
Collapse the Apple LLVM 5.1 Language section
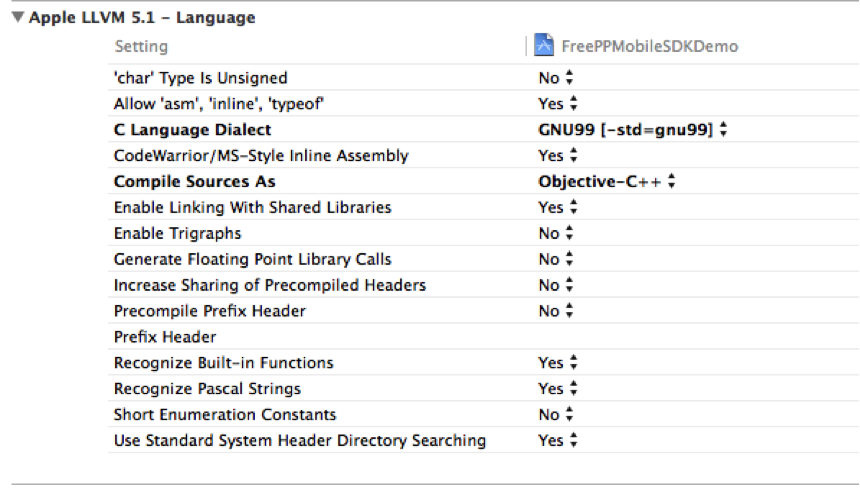(x=18, y=18)
